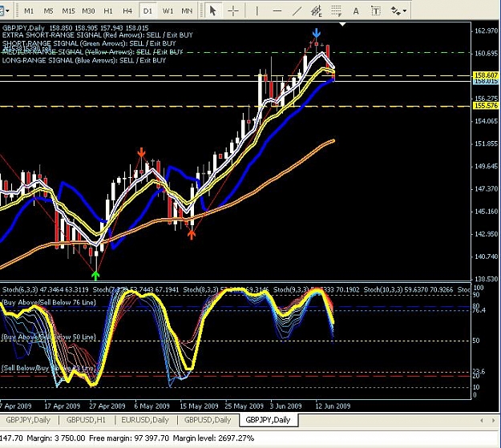Image resolution: width=501 pixels, height=448 pixels.
Task: Select the Fibonacci Retracement tool
Action: pyautogui.click(x=336, y=11)
